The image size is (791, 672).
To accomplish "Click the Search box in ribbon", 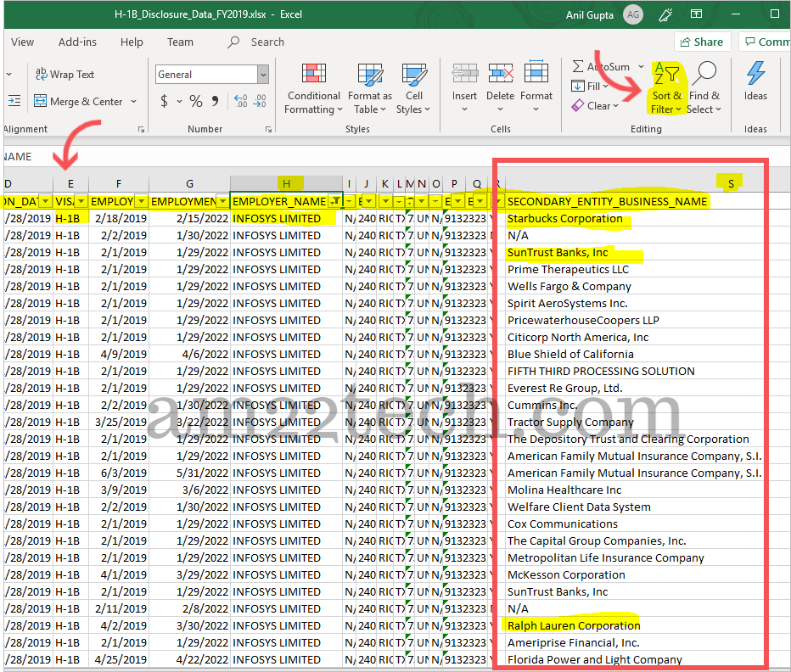I will click(x=267, y=42).
